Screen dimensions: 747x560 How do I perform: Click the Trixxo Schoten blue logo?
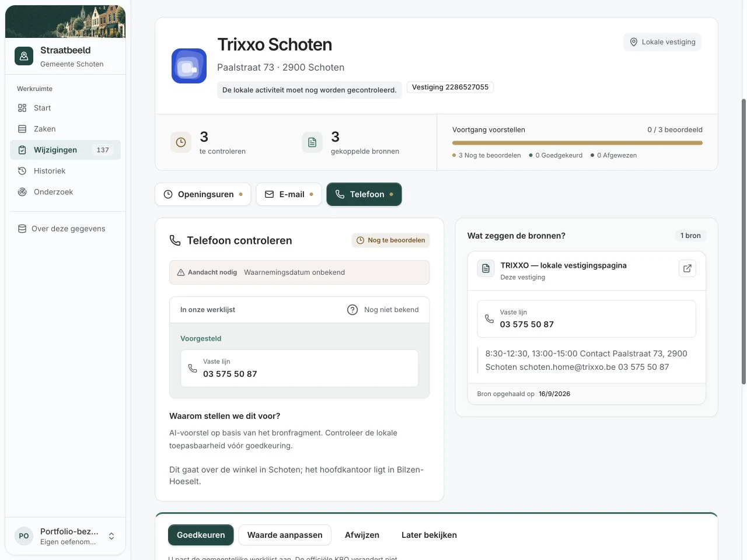tap(189, 66)
